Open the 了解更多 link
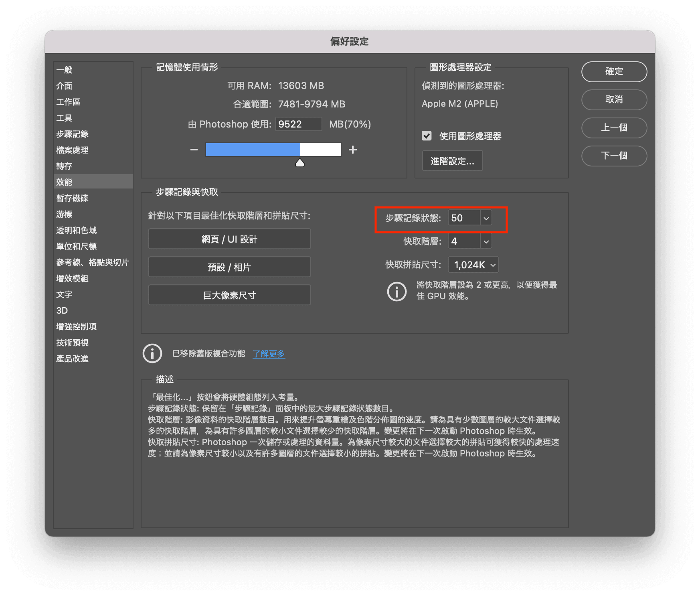The height and width of the screenshot is (596, 700). tap(269, 354)
